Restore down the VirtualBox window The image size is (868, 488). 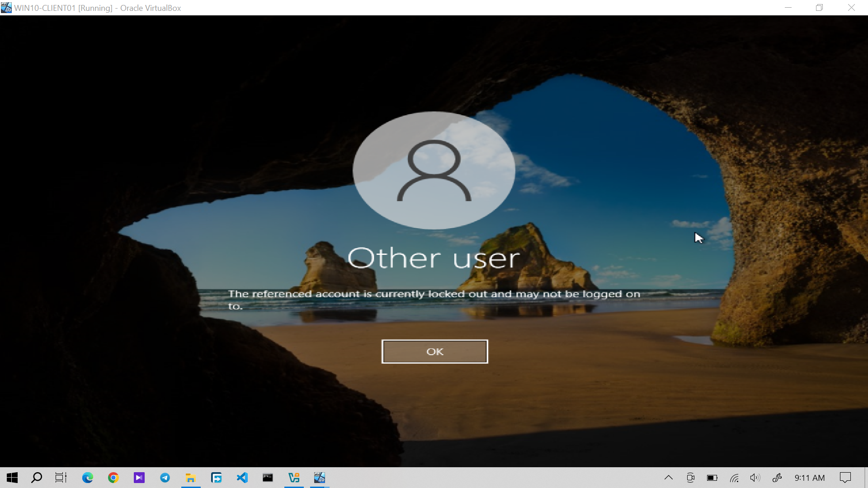(x=819, y=8)
